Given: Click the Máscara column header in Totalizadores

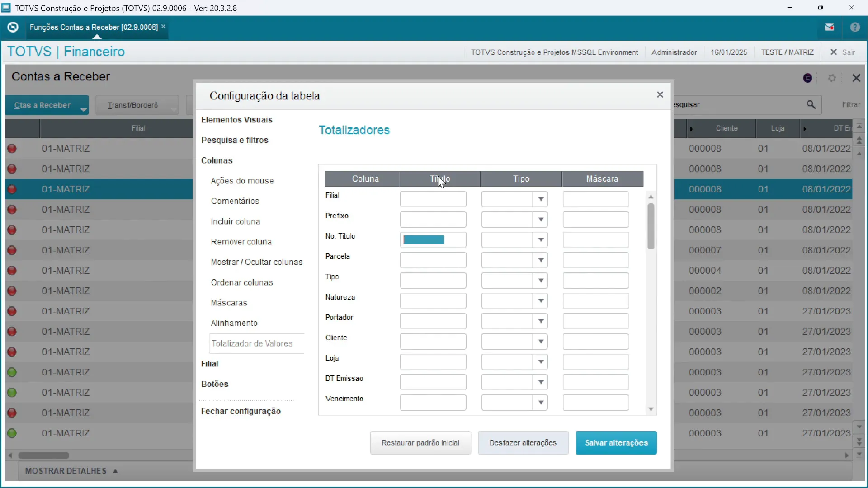Looking at the screenshot, I should point(603,179).
